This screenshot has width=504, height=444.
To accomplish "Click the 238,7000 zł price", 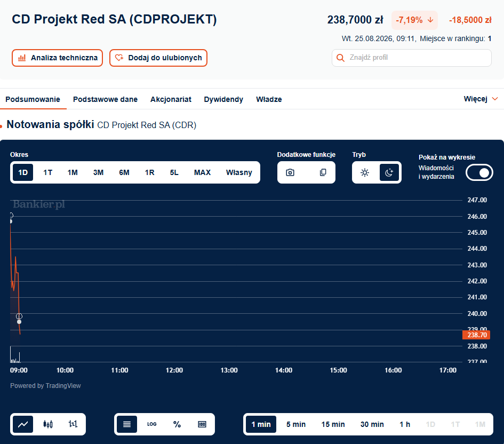I will click(355, 20).
